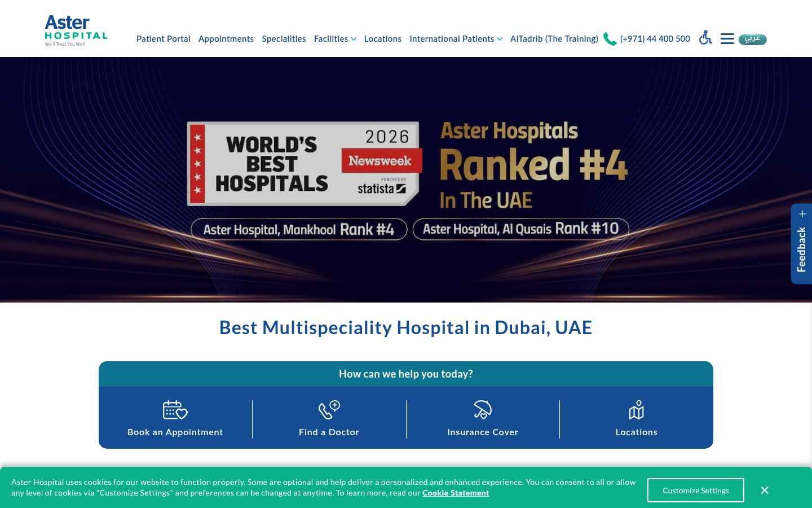Call (+971) 44 400 500 number

(655, 39)
